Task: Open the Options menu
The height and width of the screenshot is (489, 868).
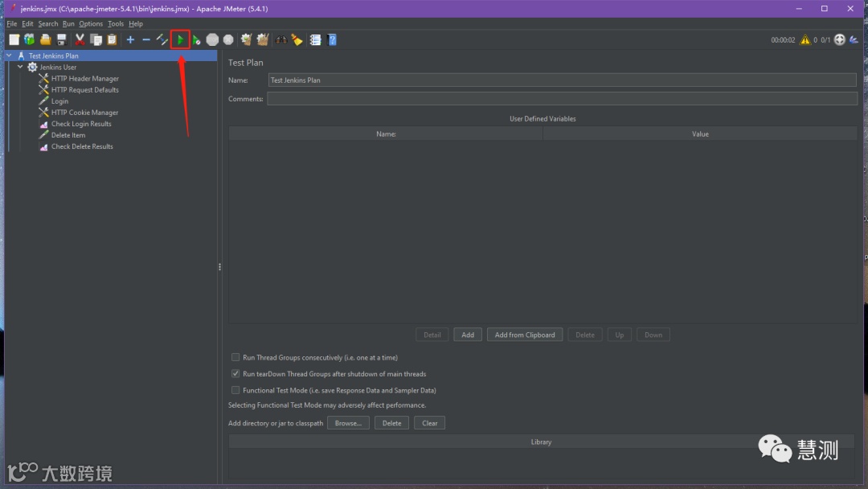Action: (x=91, y=24)
